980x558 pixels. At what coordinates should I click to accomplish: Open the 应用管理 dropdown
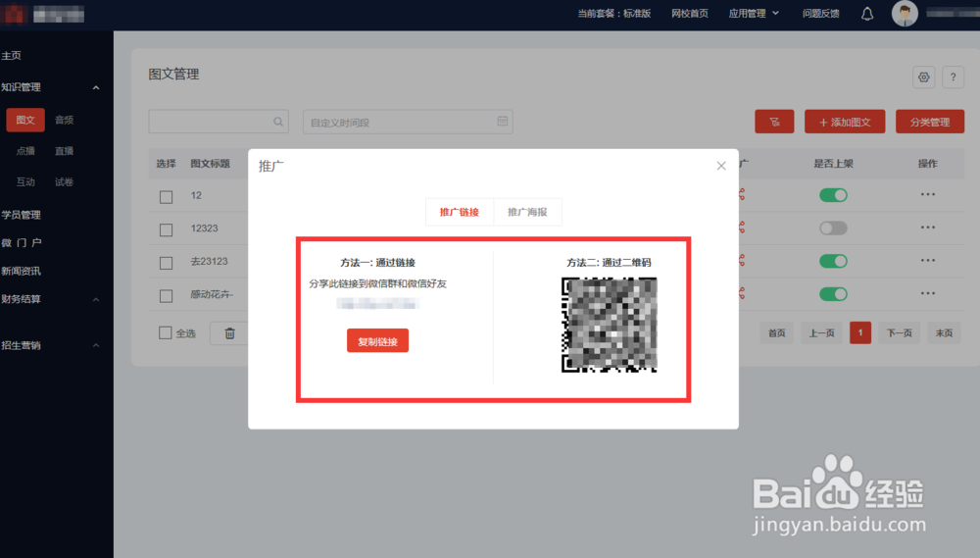754,13
